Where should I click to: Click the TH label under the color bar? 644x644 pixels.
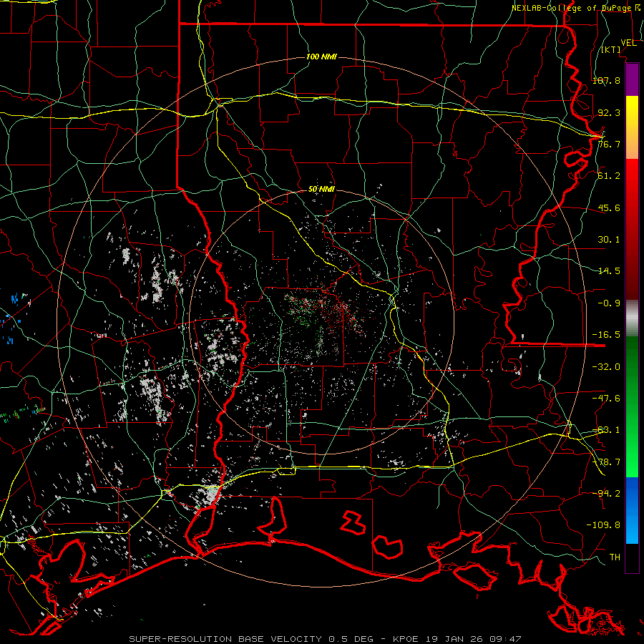tap(615, 557)
